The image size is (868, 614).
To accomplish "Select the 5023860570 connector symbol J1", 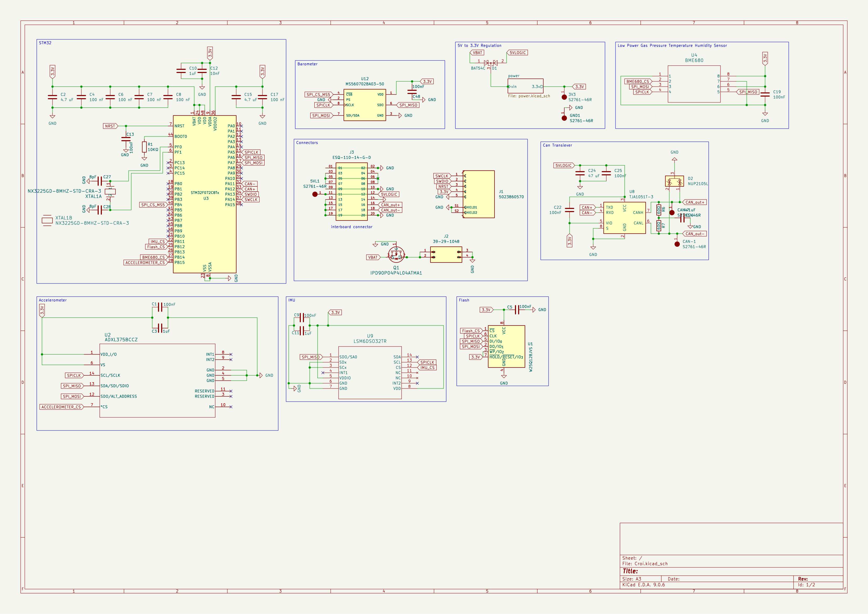I will 478,194.
